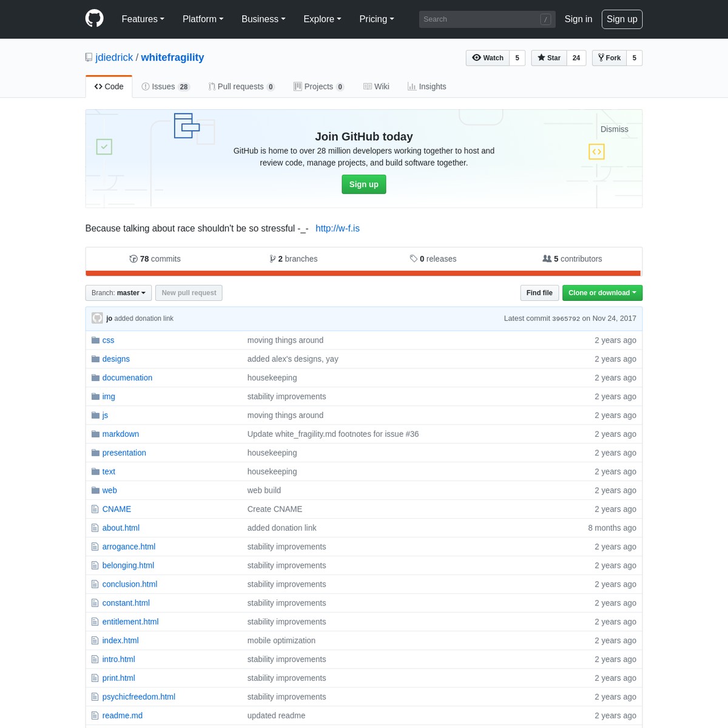Switch to the Code tab
The height and width of the screenshot is (728, 728).
click(109, 87)
